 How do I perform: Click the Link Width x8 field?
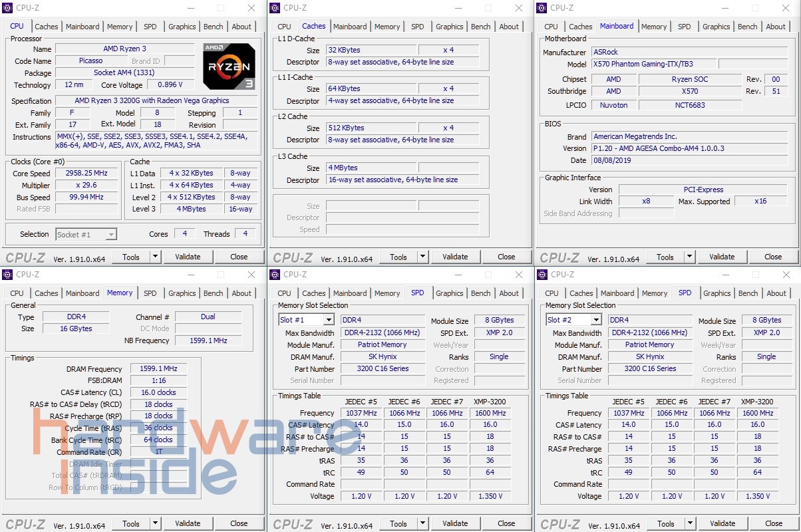[x=646, y=201]
